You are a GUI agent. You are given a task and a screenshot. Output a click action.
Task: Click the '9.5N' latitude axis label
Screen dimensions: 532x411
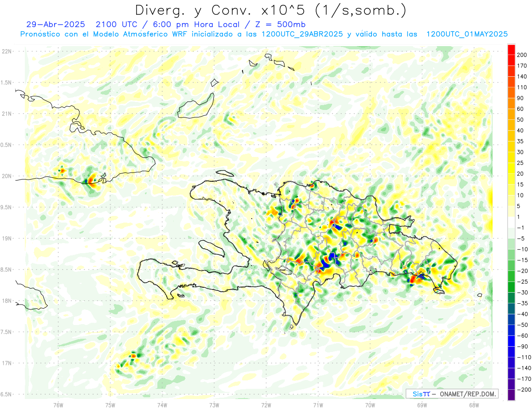(7, 207)
